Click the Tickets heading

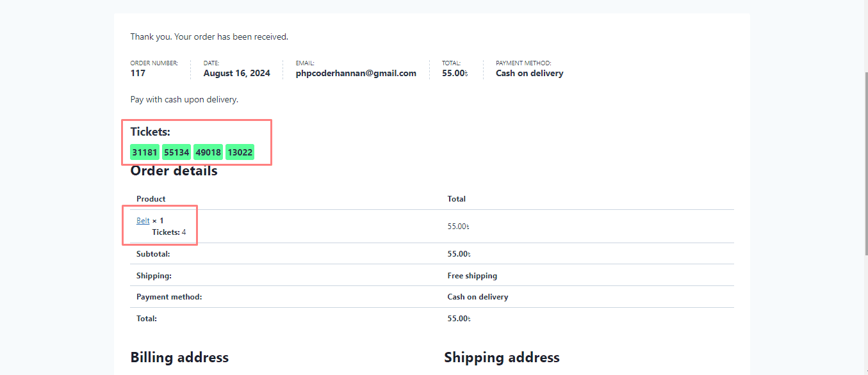click(x=151, y=132)
